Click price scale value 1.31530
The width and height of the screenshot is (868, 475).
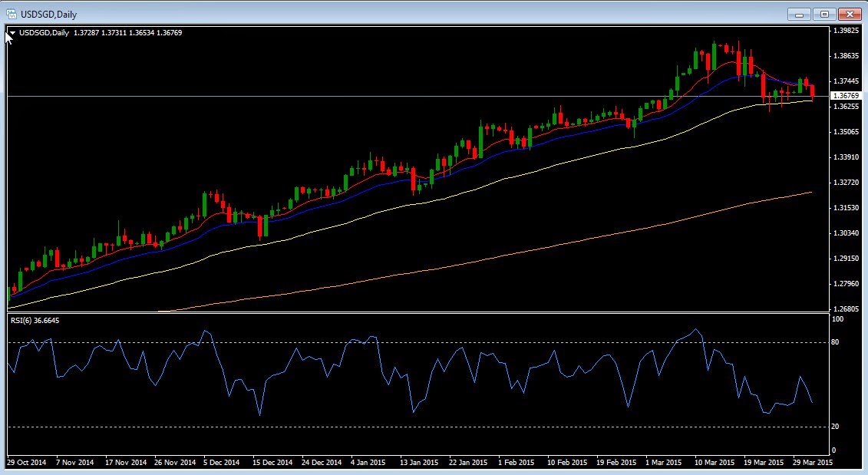(x=846, y=208)
